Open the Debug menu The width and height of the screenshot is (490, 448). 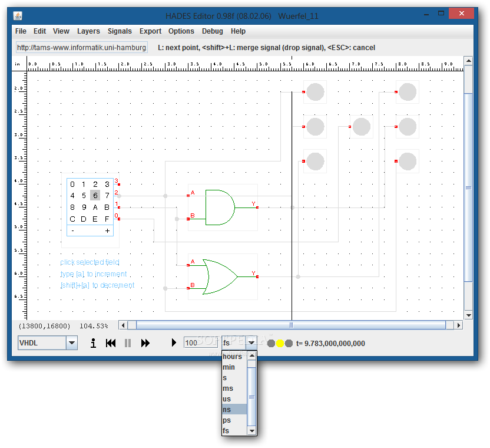213,31
